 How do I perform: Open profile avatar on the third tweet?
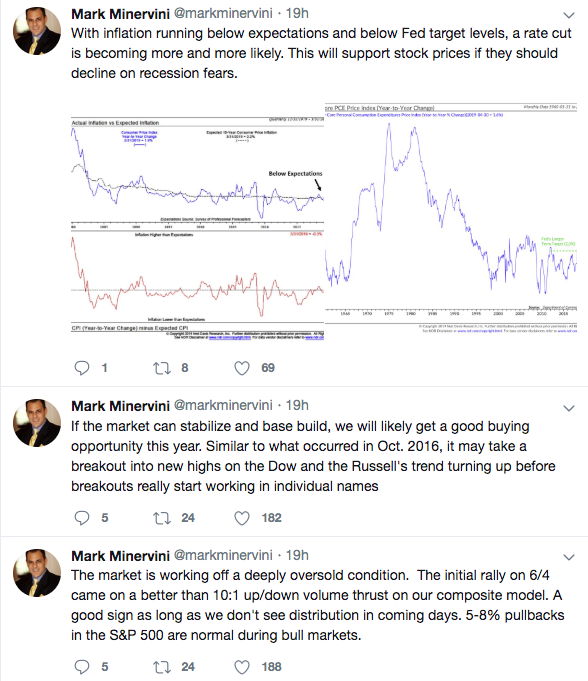[x=37, y=573]
